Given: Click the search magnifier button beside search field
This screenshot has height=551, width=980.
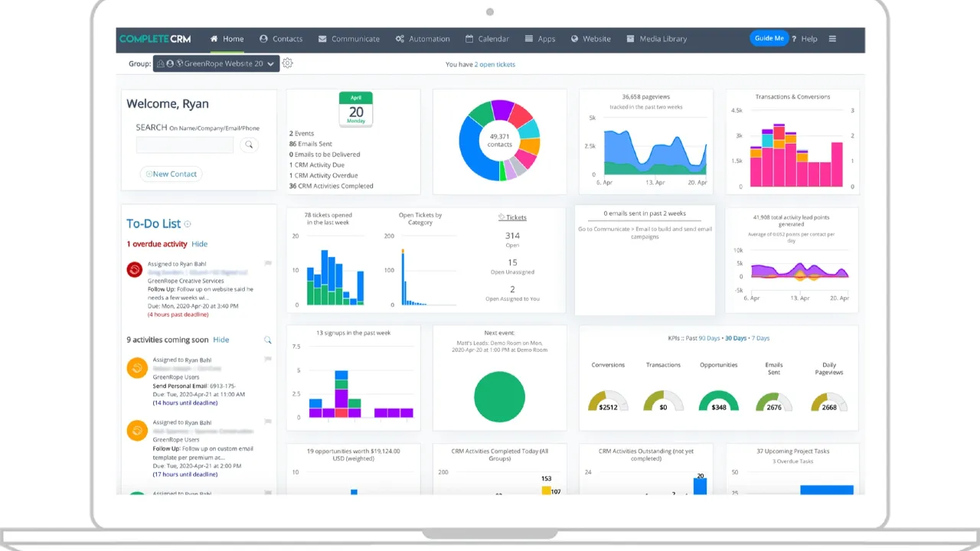Looking at the screenshot, I should [x=249, y=145].
